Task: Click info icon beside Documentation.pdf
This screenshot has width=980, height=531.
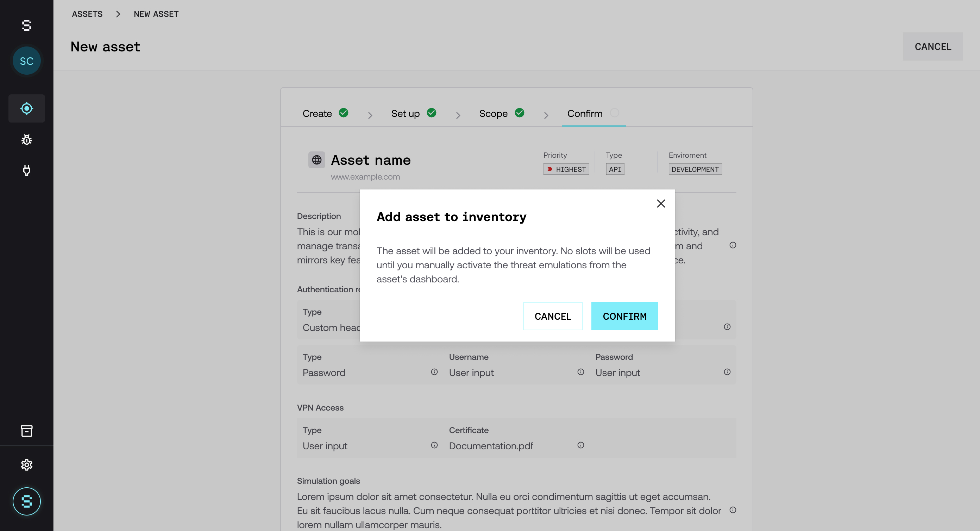Action: [x=580, y=445]
